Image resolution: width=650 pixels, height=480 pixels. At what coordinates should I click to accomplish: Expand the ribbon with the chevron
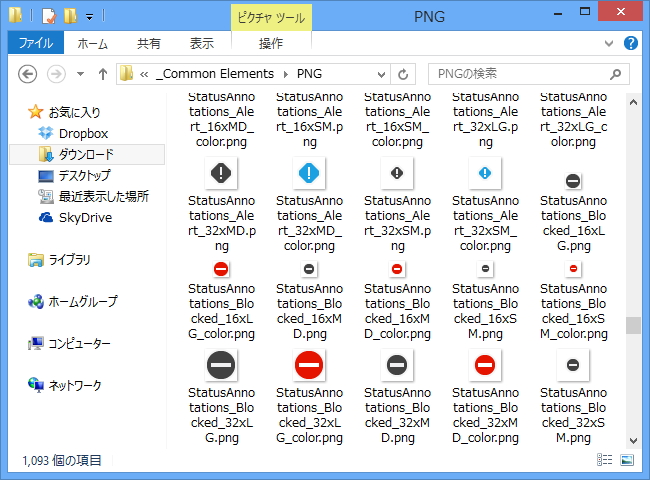(x=609, y=43)
